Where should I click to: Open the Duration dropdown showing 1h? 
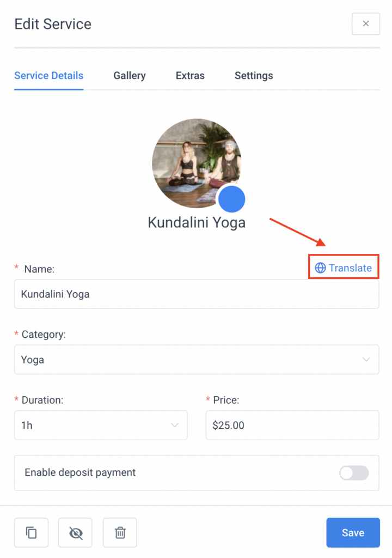click(101, 425)
